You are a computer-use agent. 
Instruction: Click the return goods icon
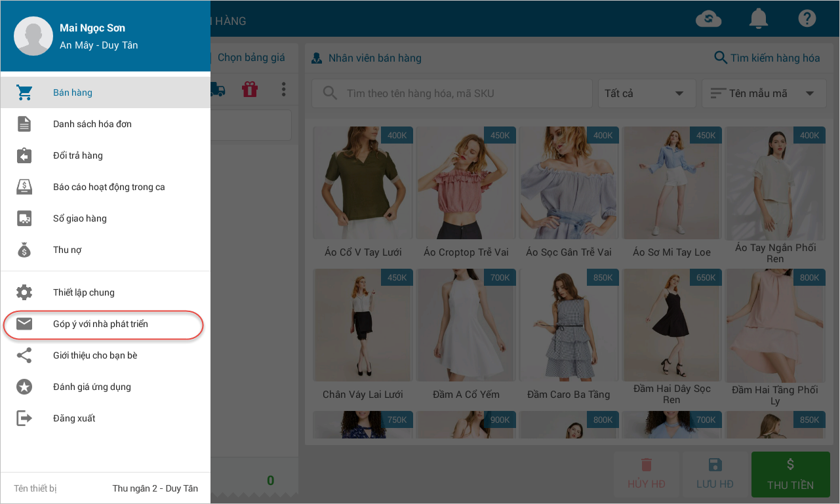coord(24,155)
